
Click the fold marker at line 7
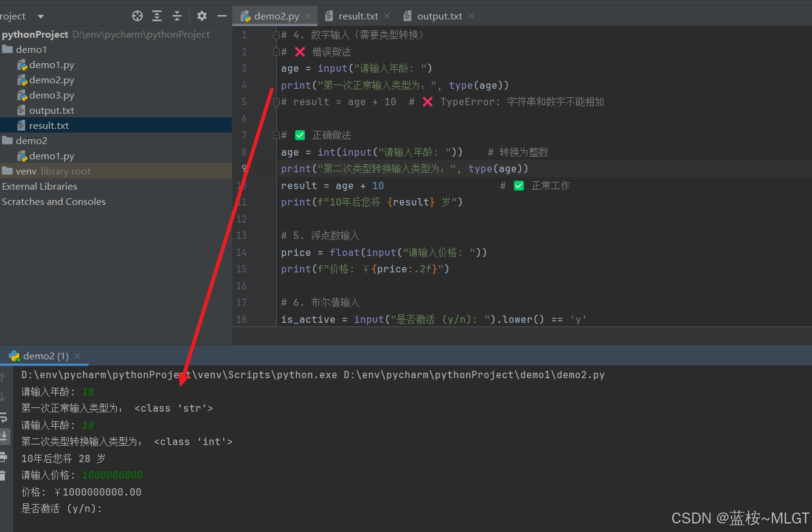276,135
